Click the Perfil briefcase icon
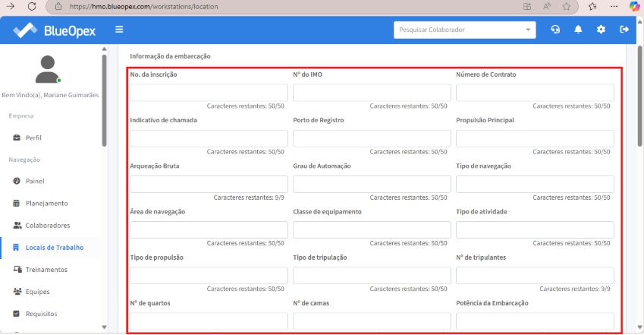Image resolution: width=644 pixels, height=335 pixels. (x=17, y=137)
